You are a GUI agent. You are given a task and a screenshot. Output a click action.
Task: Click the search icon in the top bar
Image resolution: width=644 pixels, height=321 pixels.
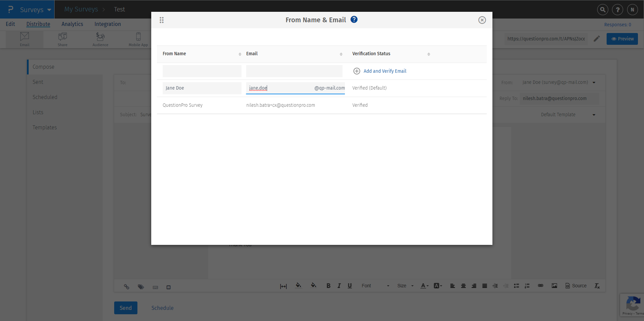coord(603,9)
